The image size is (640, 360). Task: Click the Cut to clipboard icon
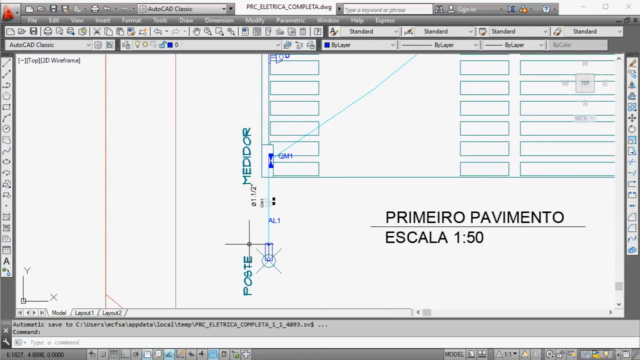pyautogui.click(x=97, y=31)
